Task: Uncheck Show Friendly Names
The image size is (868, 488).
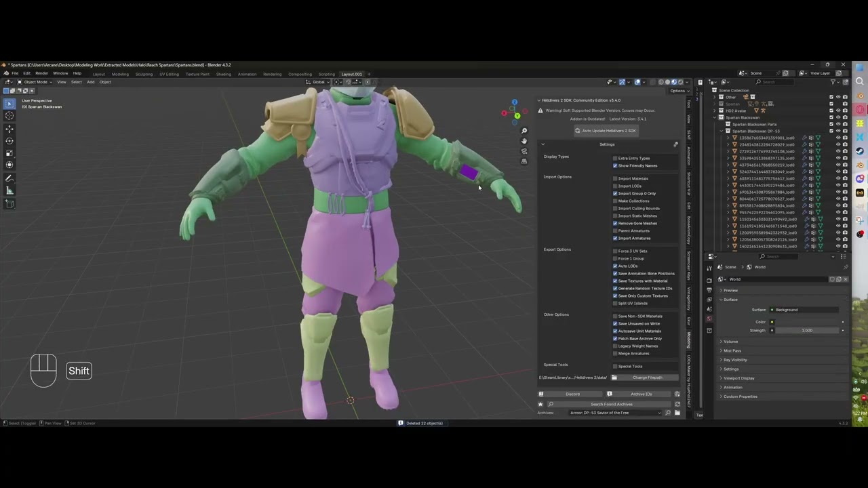Action: pyautogui.click(x=615, y=165)
